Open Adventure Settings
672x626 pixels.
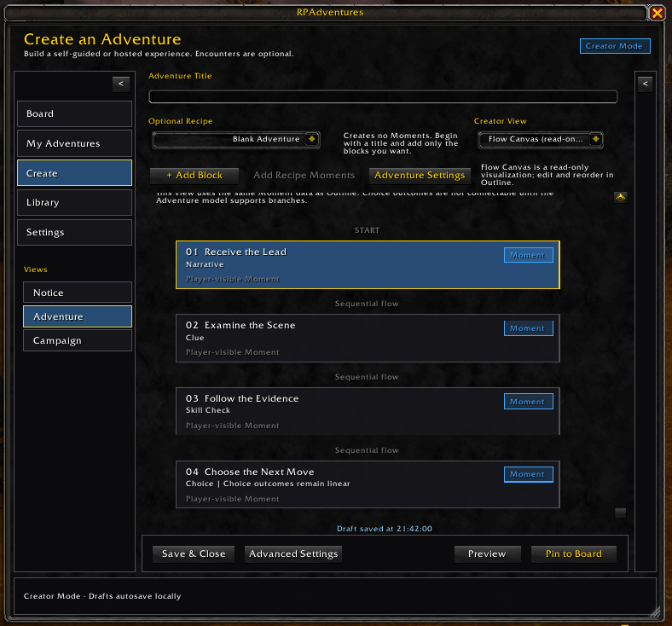coord(420,175)
